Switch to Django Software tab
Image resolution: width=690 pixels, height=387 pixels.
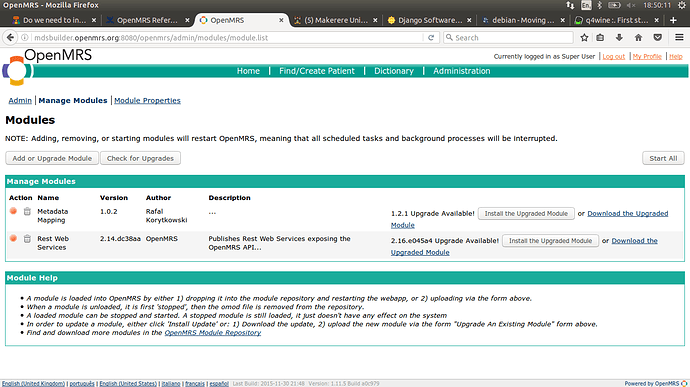pyautogui.click(x=430, y=20)
